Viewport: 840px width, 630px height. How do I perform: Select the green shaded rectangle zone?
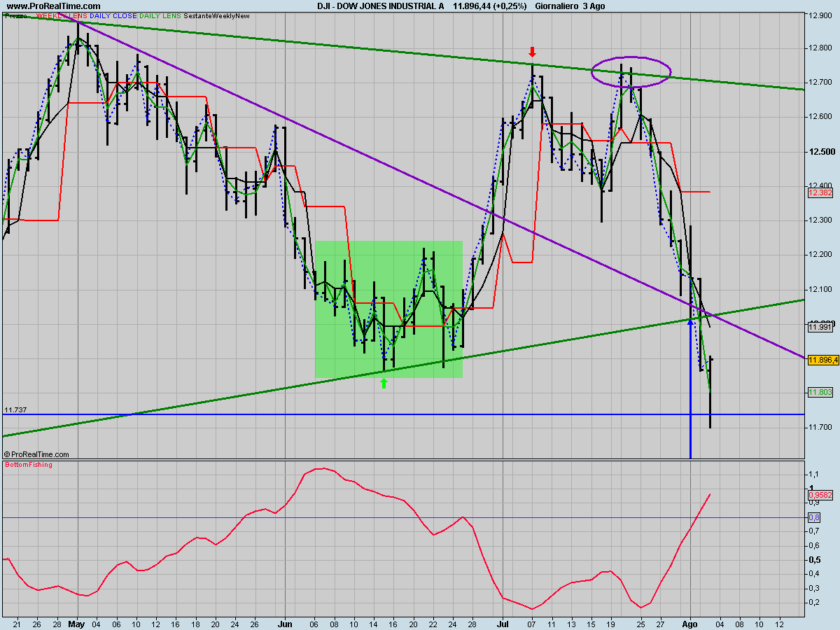click(x=388, y=309)
